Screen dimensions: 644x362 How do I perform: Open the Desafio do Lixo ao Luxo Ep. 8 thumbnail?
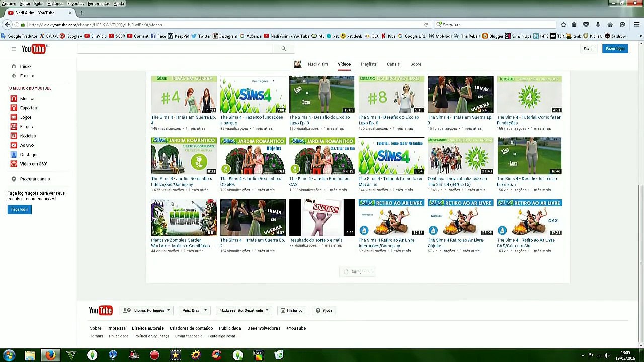(x=391, y=95)
